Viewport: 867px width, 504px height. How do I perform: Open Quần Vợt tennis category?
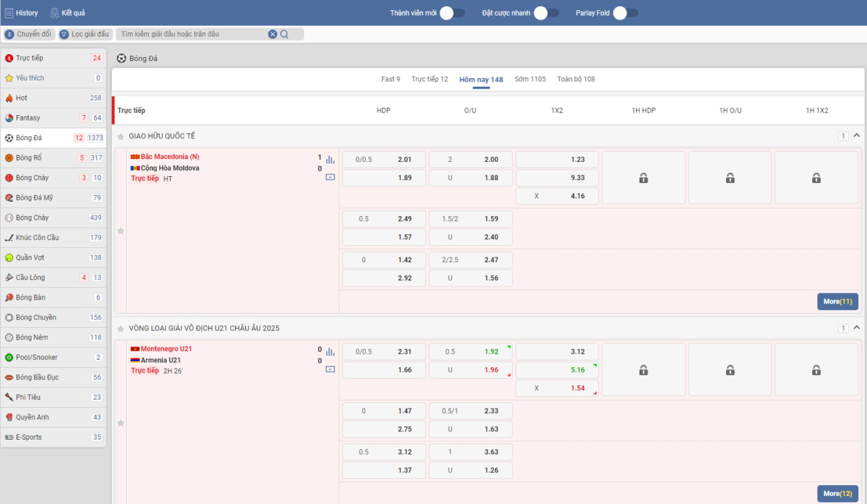54,257
